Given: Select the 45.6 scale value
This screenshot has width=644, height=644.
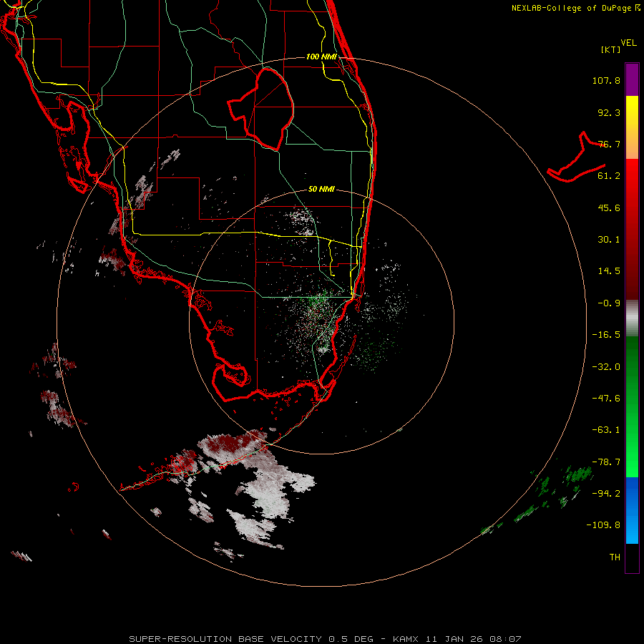Looking at the screenshot, I should (x=609, y=208).
